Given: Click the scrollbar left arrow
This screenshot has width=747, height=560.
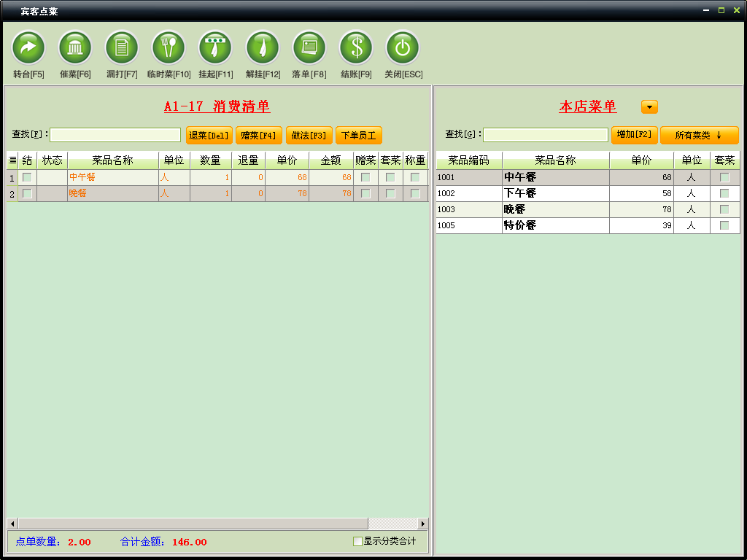Looking at the screenshot, I should (x=12, y=524).
